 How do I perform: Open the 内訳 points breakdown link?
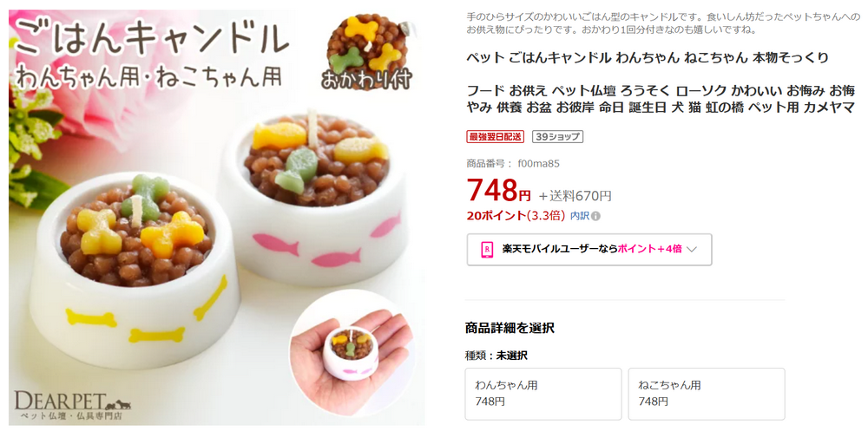pyautogui.click(x=580, y=216)
